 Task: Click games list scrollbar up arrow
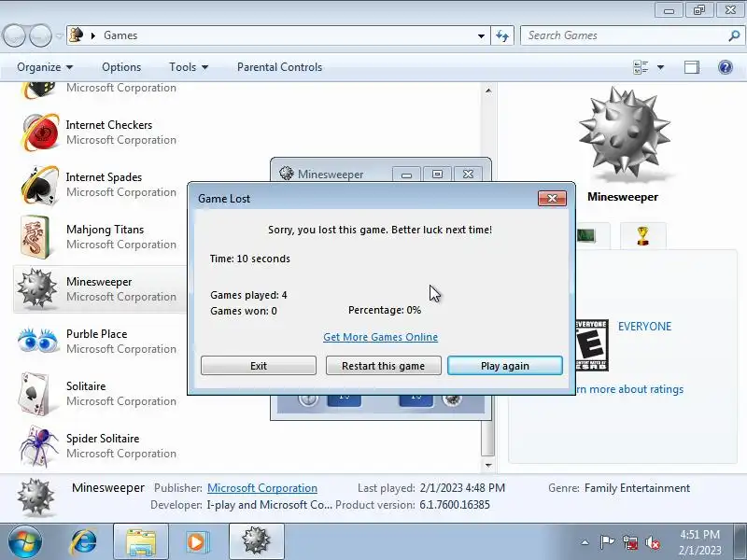(488, 90)
